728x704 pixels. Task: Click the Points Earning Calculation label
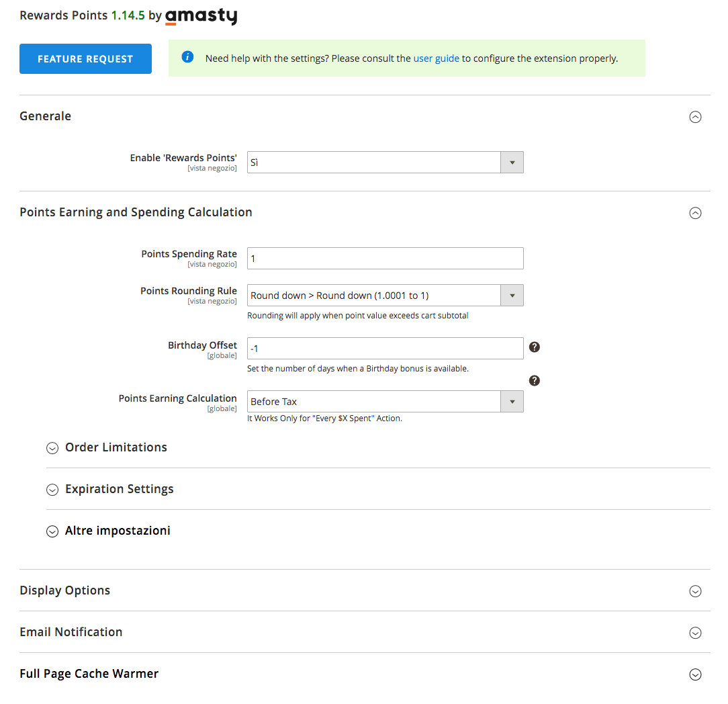[x=178, y=398]
